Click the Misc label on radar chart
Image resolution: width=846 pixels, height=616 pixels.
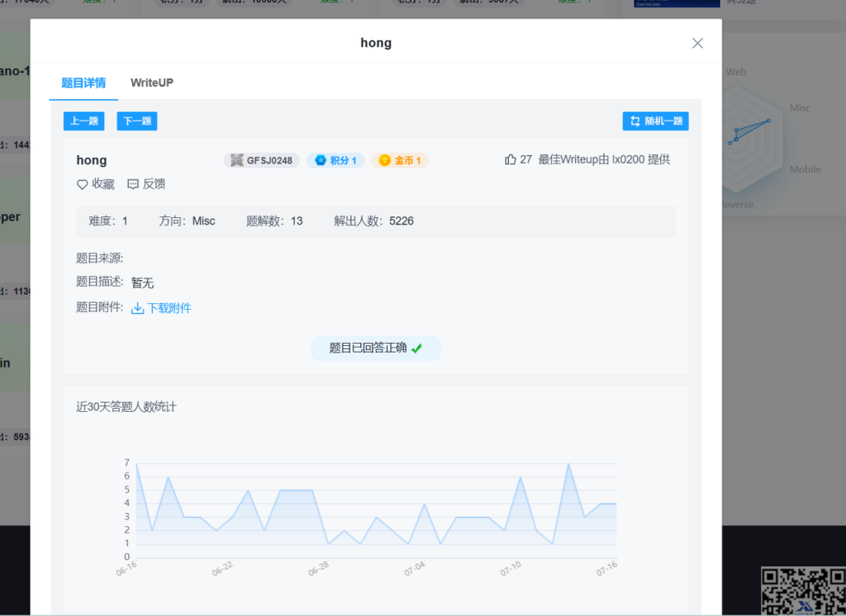pyautogui.click(x=800, y=107)
